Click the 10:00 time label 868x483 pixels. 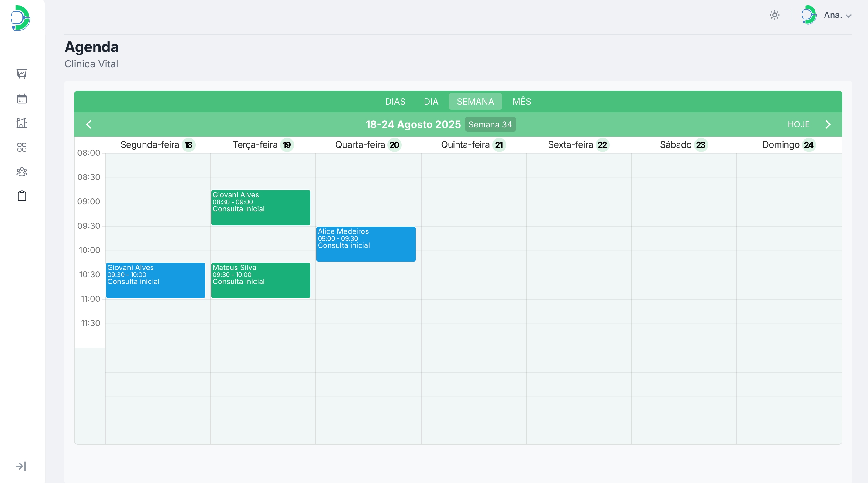89,250
